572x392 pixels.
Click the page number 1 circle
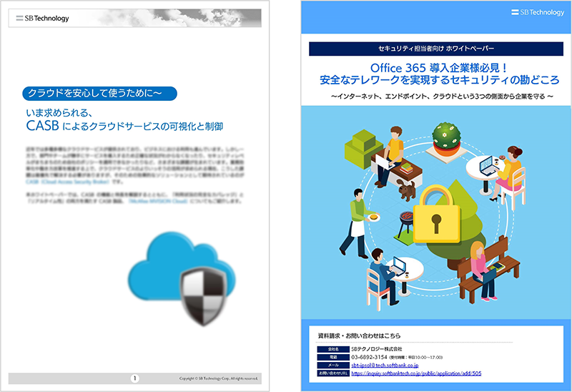(x=134, y=378)
